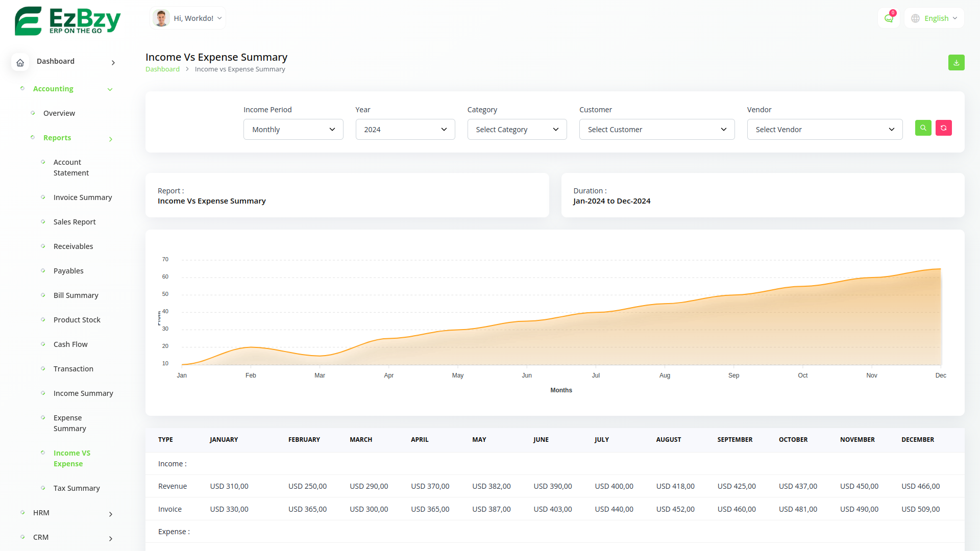980x551 pixels.
Task: Click the green search filter icon
Action: [x=923, y=128]
